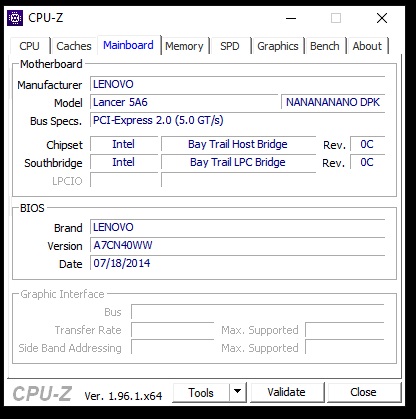
Task: Show the About tab
Action: click(367, 46)
